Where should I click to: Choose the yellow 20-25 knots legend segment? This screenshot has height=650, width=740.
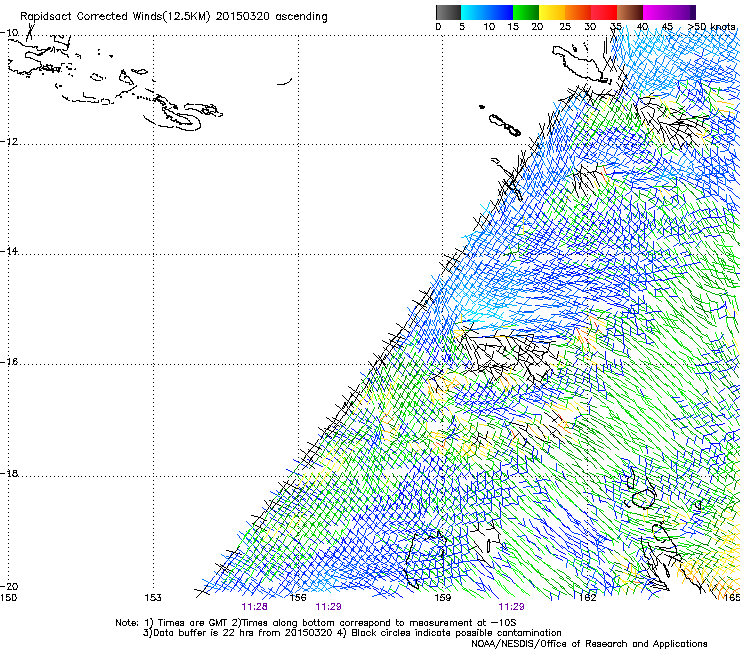point(552,12)
